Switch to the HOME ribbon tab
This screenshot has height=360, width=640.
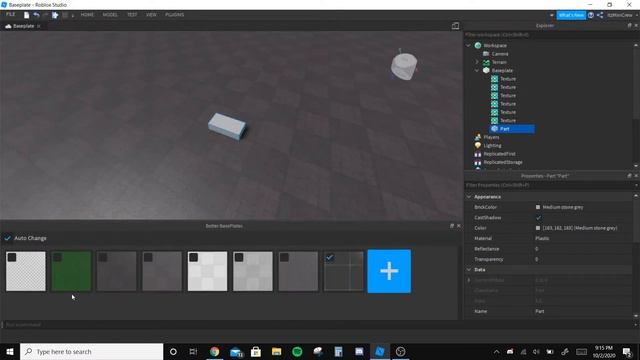click(87, 15)
